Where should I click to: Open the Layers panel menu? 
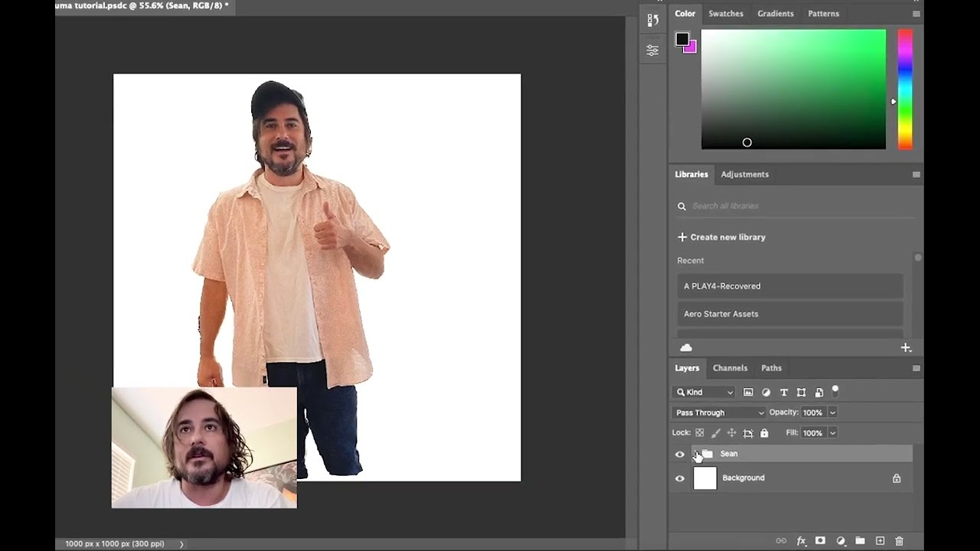[916, 368]
